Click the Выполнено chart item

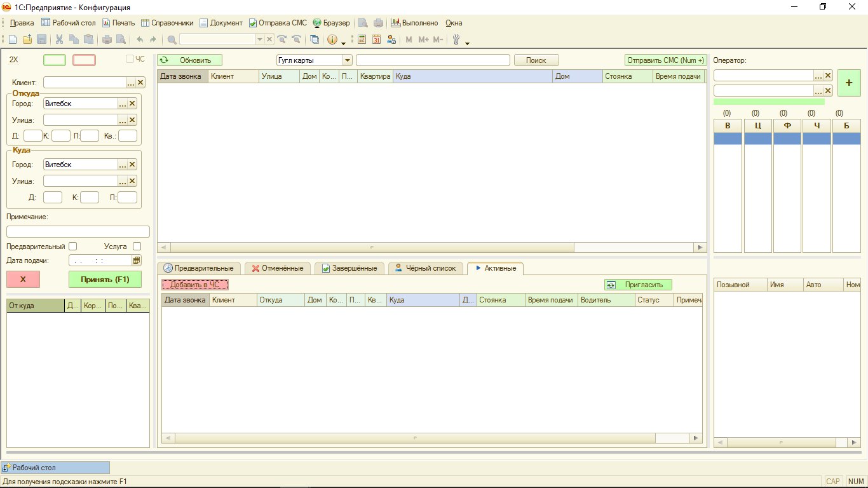click(414, 23)
